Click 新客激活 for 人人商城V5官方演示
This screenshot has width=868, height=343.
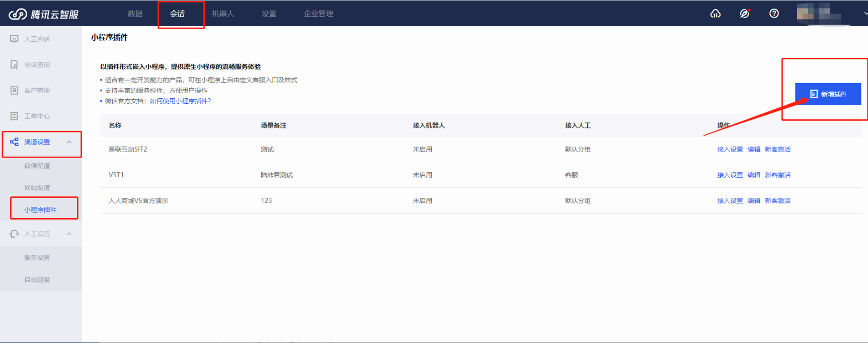point(777,200)
